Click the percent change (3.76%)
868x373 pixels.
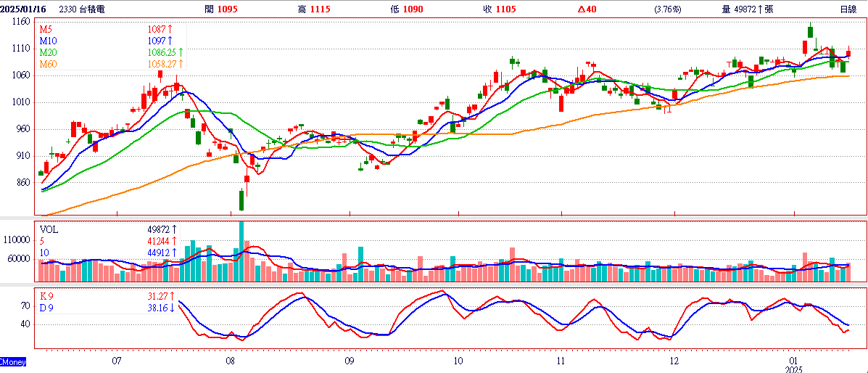tap(668, 9)
